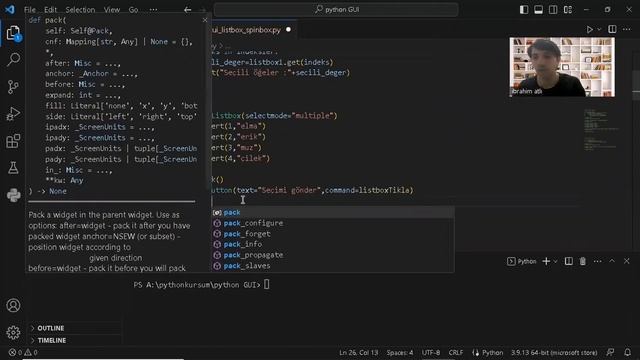
Task: Open the notifications bell
Action: coord(627,352)
